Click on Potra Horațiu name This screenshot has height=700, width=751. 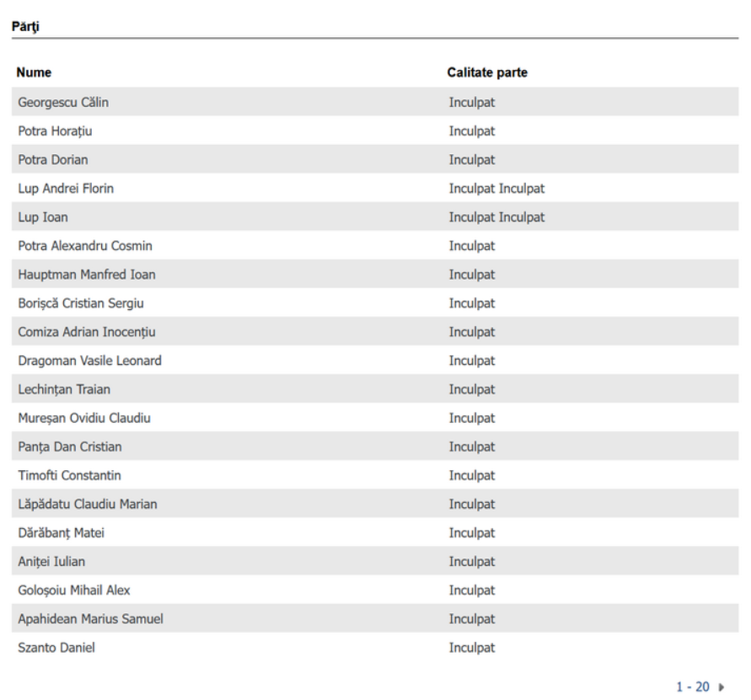55,131
